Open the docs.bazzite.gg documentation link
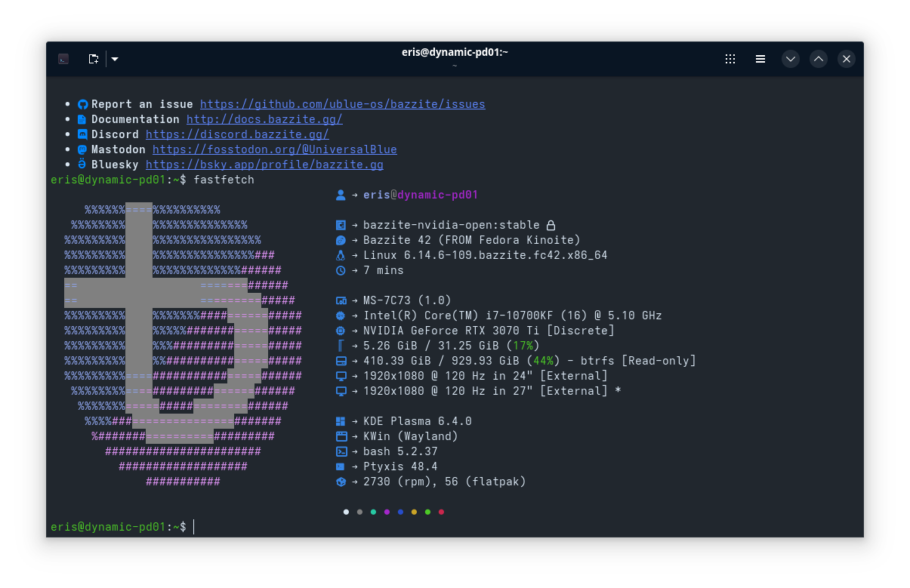 [x=264, y=119]
